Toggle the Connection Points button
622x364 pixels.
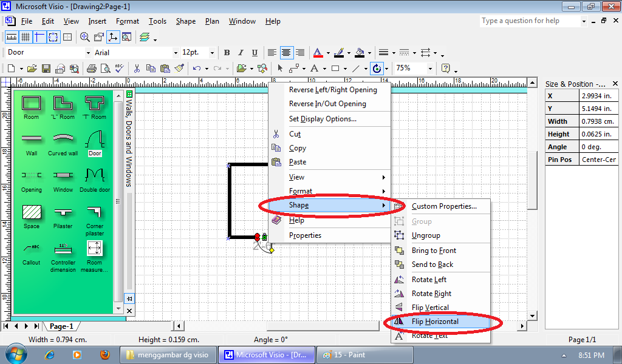coord(53,37)
